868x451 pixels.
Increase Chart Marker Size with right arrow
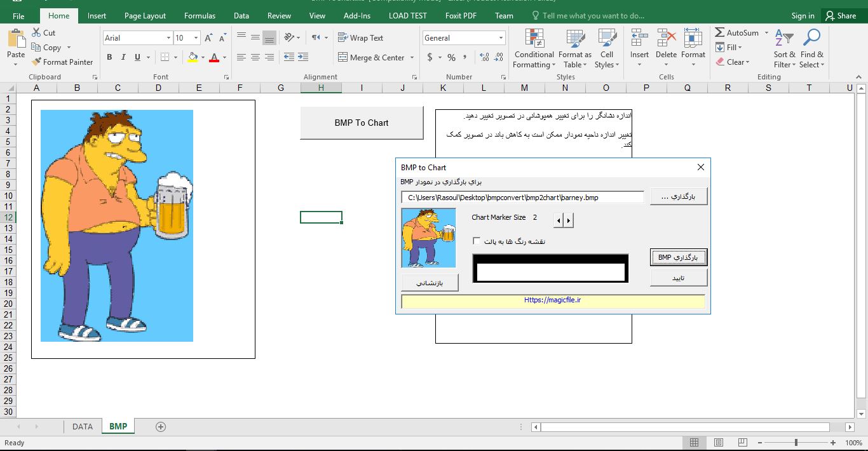569,220
